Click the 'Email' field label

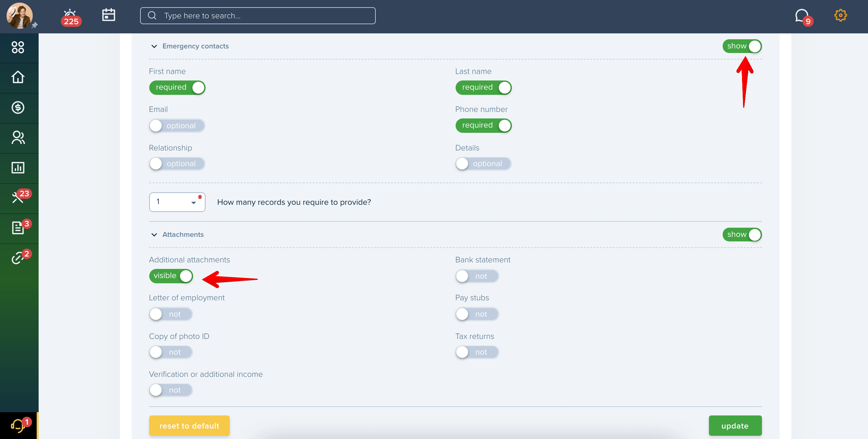[158, 109]
